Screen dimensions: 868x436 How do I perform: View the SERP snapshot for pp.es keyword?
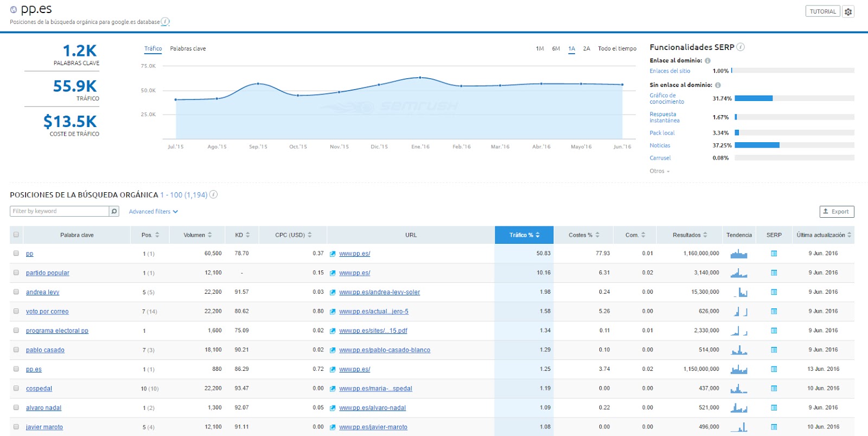point(774,369)
